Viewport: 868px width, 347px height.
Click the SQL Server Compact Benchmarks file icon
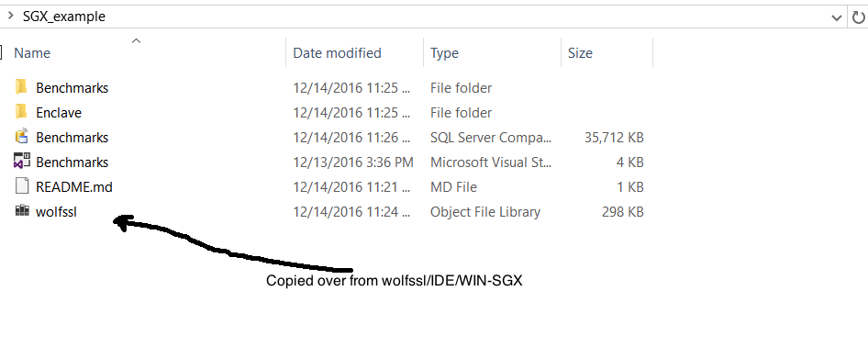pos(22,136)
